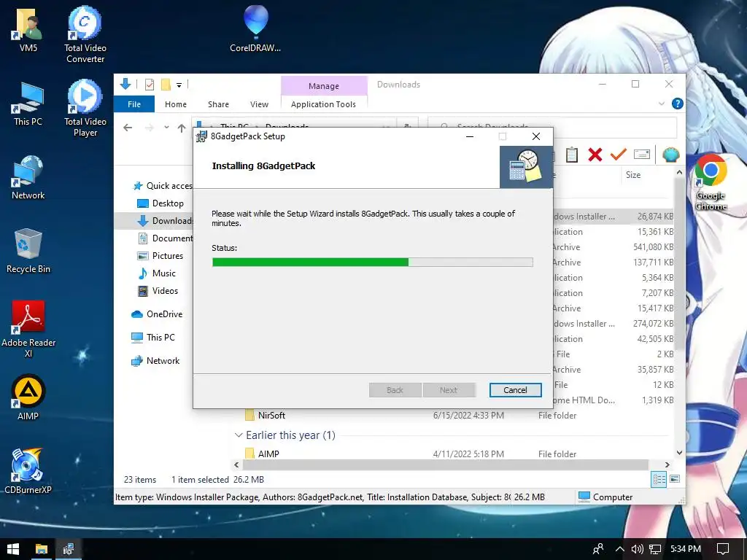
Task: Select the 541,080 KB Archive row
Action: point(612,247)
